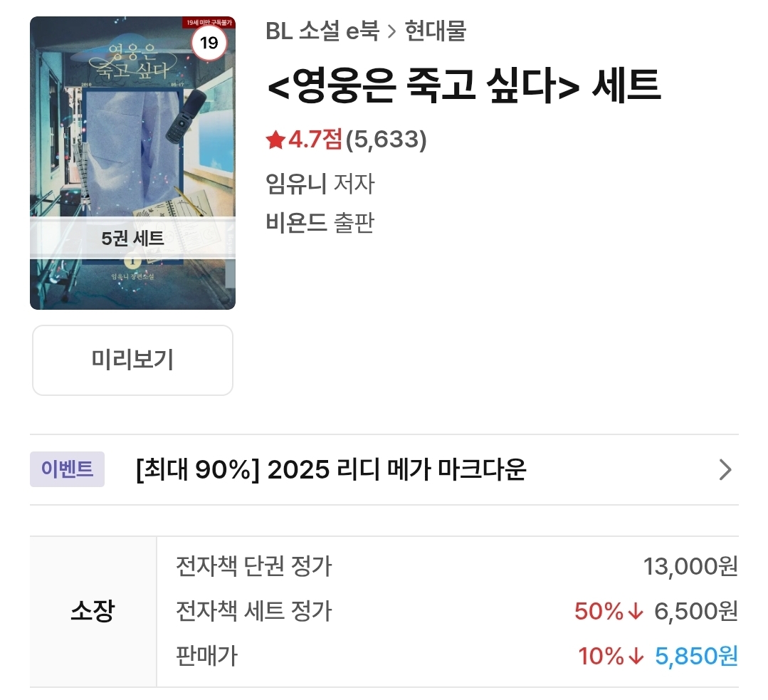Click the 영웅은 죽고 싶다 세트 title
Viewport: 768px width, 700px height.
tap(464, 85)
